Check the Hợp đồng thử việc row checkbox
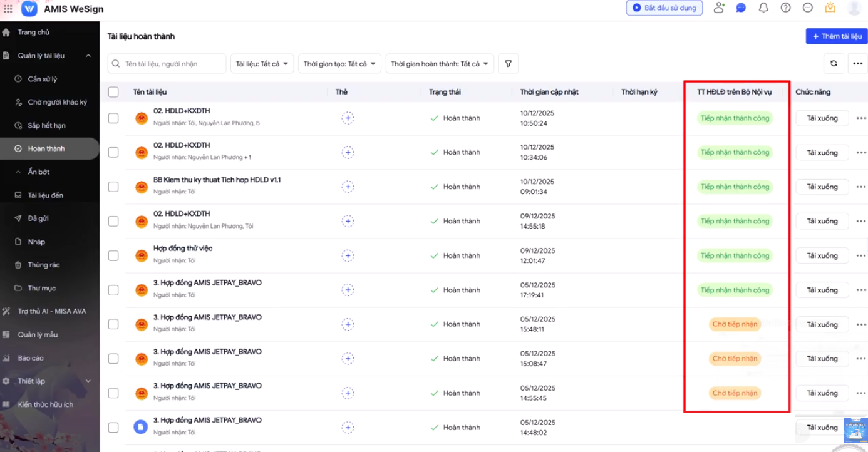 113,255
